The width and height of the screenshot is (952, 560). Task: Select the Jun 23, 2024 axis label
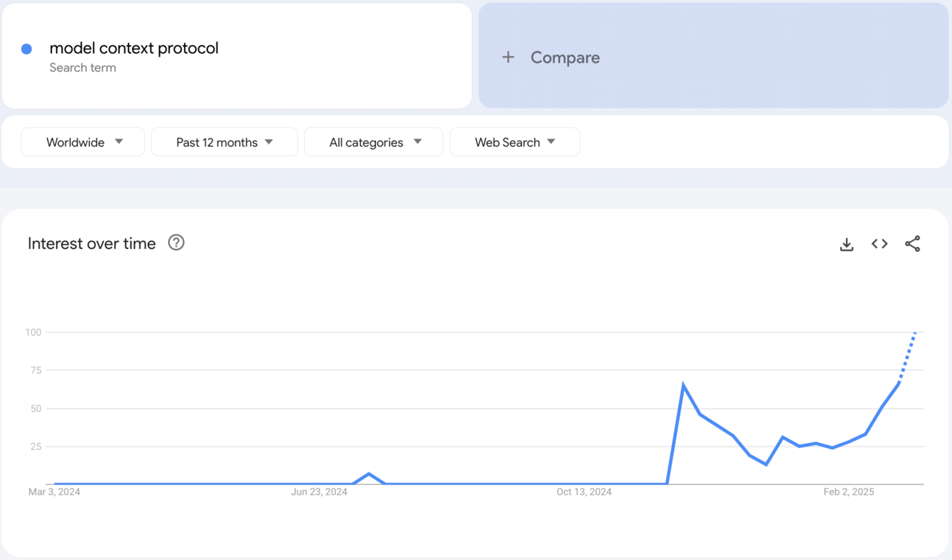319,492
